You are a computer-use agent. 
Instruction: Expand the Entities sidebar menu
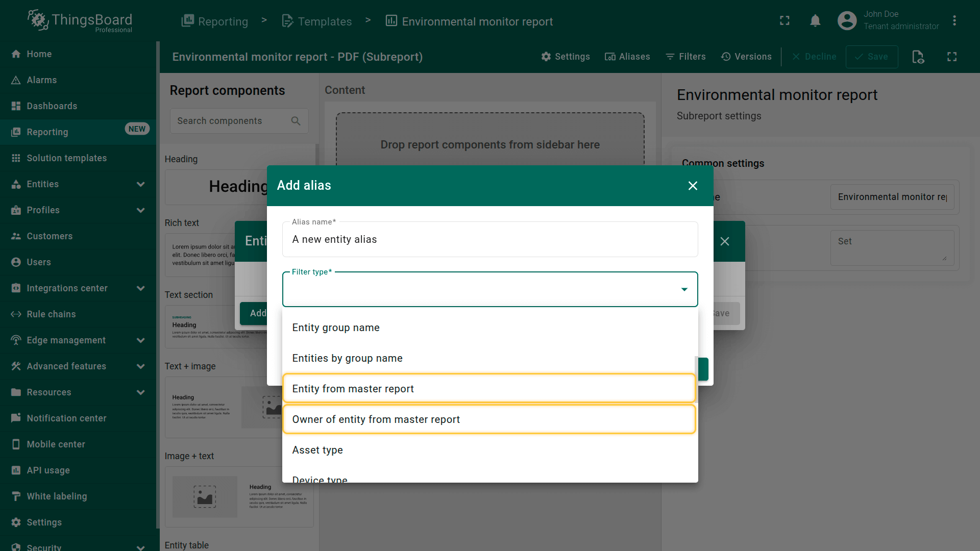pyautogui.click(x=140, y=184)
